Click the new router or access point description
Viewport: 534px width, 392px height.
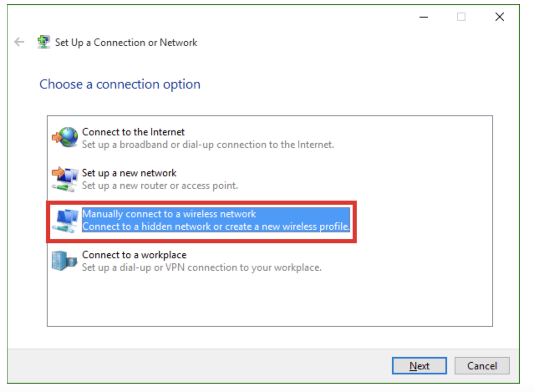[160, 186]
